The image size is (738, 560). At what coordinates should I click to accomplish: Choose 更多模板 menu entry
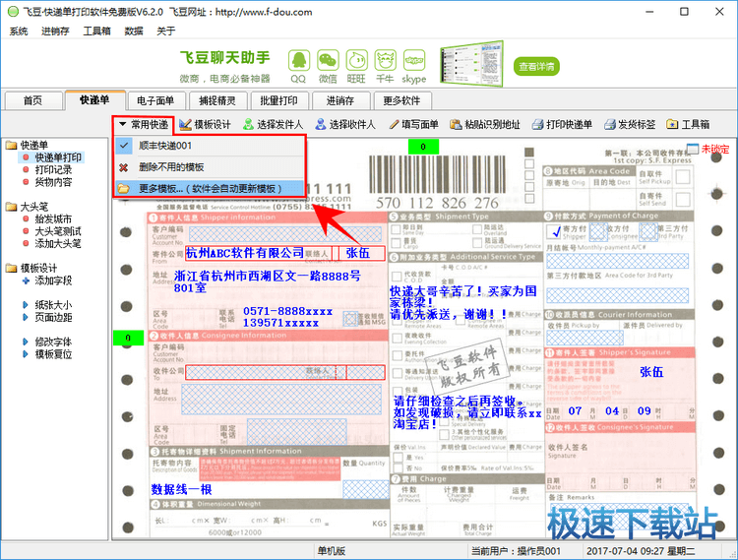pos(210,189)
